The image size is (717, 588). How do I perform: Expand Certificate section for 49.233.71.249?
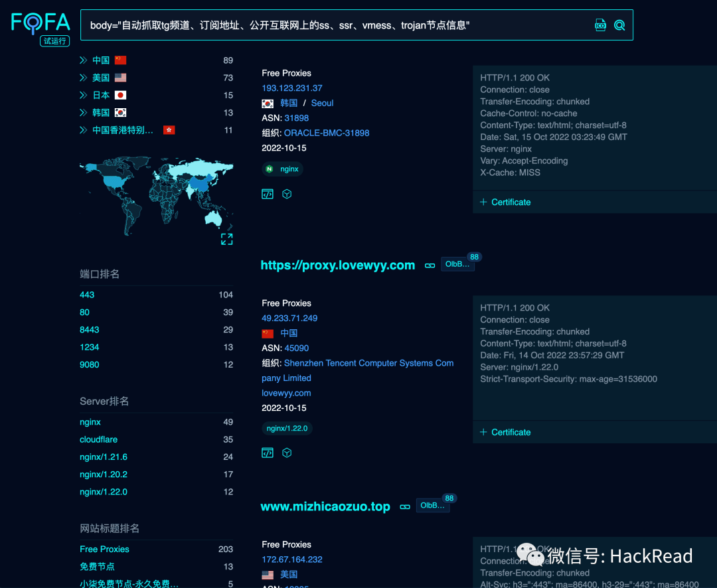coord(505,432)
